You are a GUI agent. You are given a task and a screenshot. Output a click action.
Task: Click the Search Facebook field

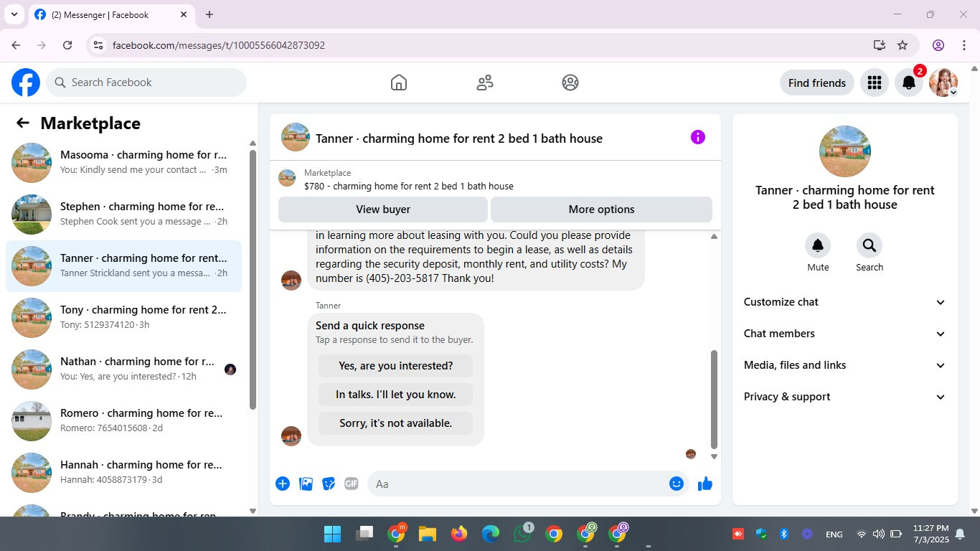tap(146, 83)
